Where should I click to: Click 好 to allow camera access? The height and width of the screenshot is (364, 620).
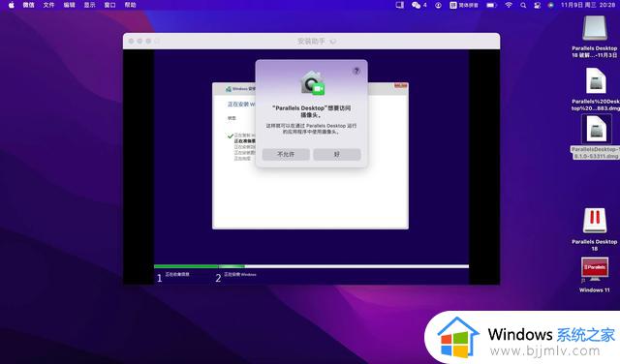click(337, 154)
